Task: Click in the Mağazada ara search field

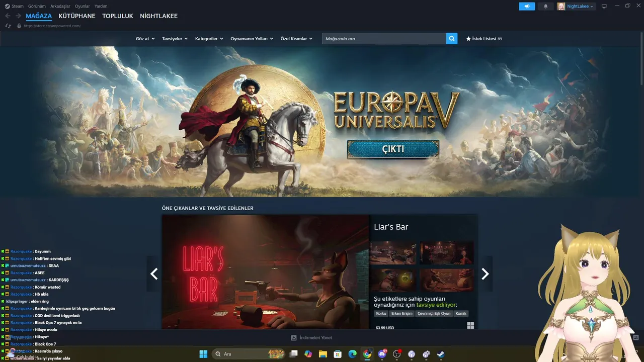Action: click(384, 39)
